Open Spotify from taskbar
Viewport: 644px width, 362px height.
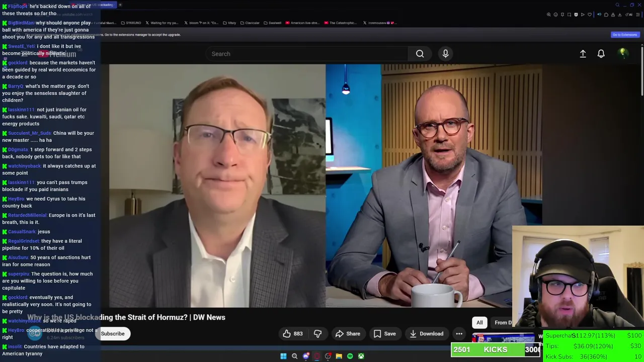[x=350, y=356]
